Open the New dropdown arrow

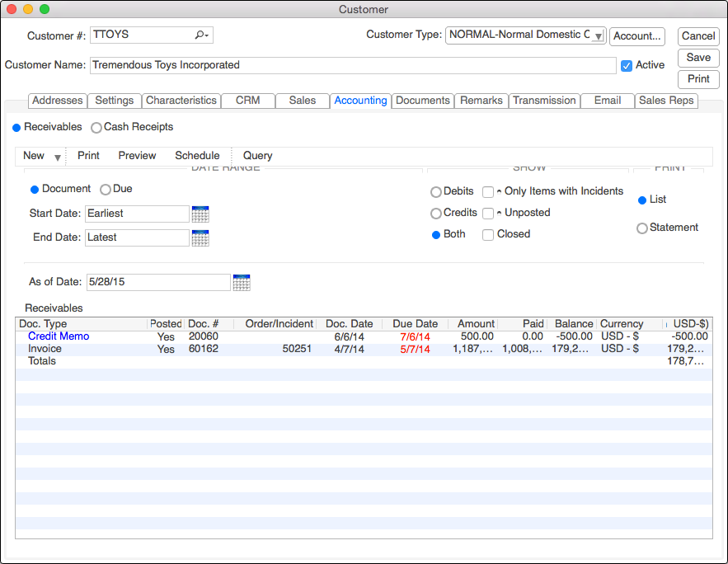[58, 157]
